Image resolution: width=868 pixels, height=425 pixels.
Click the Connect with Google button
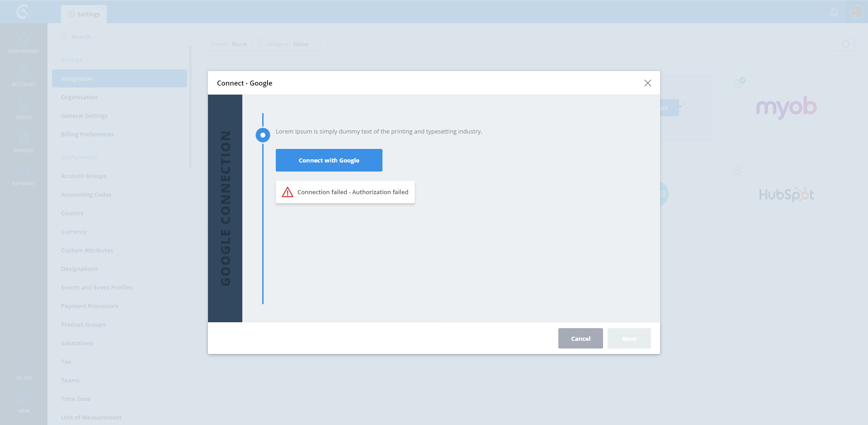click(x=329, y=160)
